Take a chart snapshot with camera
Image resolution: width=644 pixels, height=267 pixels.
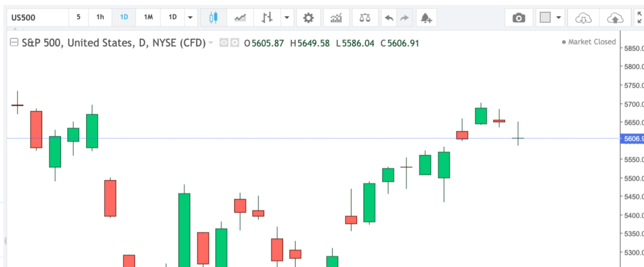tap(519, 18)
